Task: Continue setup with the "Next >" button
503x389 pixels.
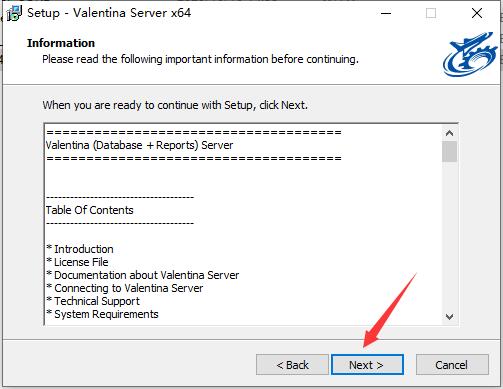Action: (367, 365)
